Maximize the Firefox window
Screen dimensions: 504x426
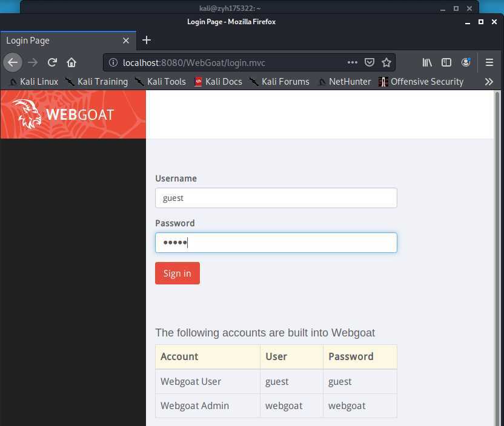coord(481,22)
